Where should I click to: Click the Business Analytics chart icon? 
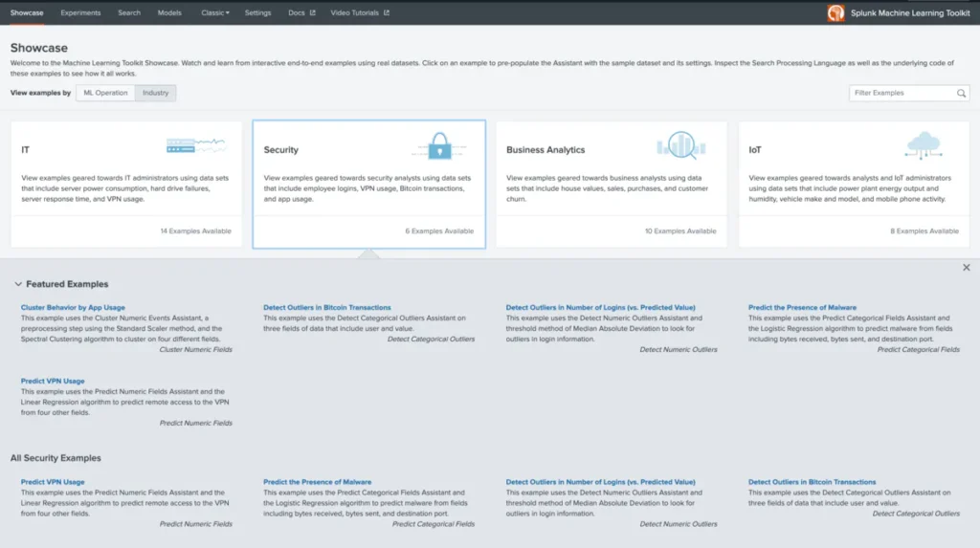point(681,145)
